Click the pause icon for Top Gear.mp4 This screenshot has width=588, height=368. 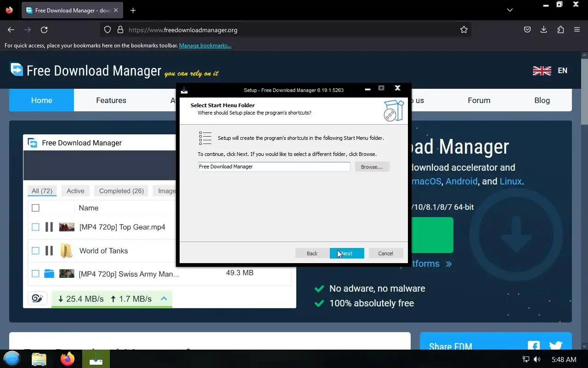point(49,227)
